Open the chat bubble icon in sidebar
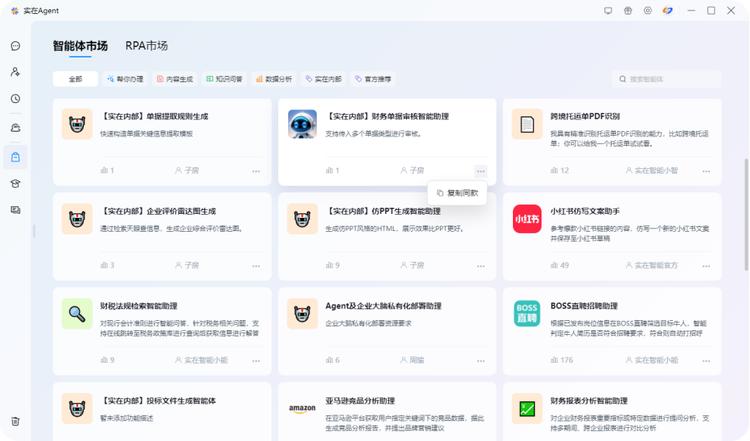The image size is (750, 441). (15, 46)
